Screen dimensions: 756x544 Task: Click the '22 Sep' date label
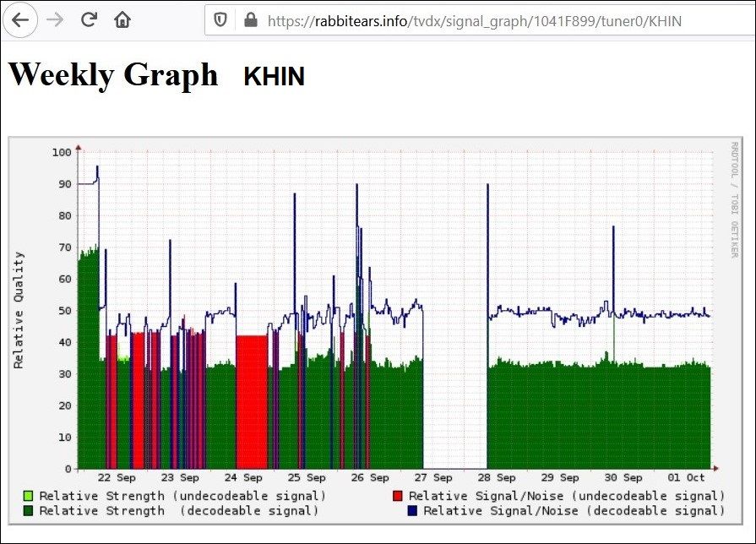(117, 477)
